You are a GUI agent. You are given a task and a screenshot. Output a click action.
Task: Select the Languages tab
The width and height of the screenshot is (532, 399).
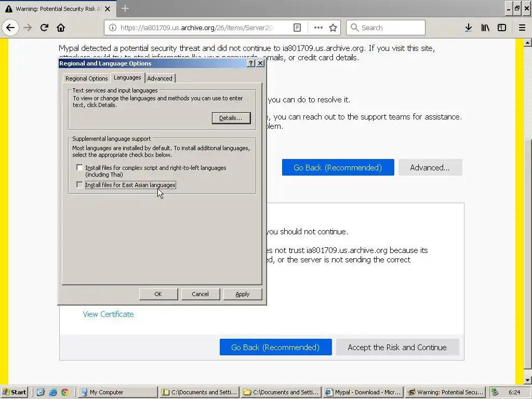click(127, 78)
